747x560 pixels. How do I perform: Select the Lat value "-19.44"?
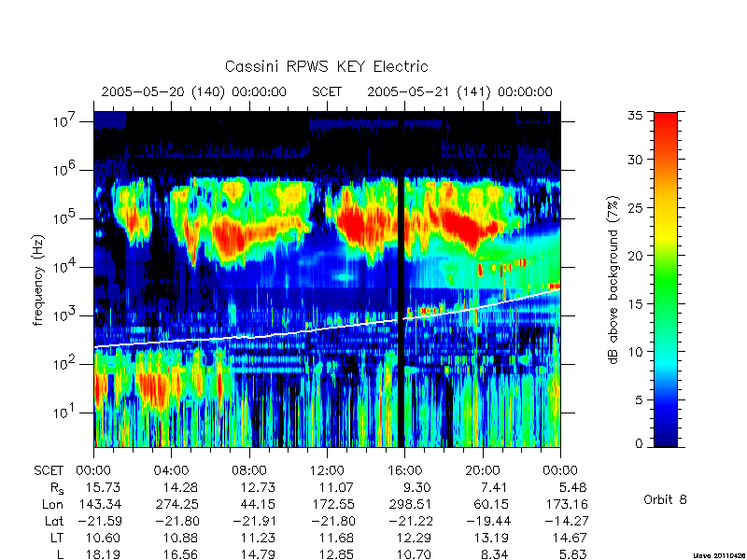(x=487, y=521)
